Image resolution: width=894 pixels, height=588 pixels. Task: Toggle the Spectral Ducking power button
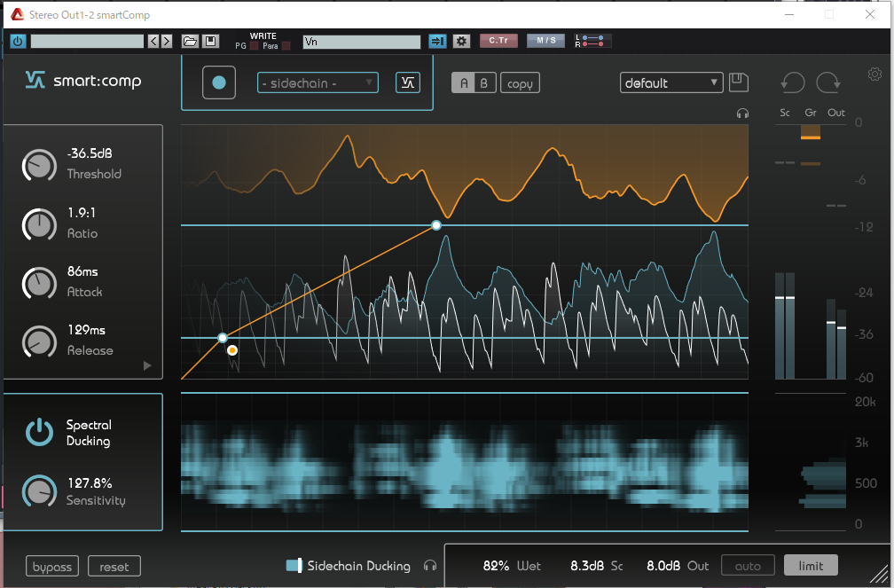tap(39, 432)
